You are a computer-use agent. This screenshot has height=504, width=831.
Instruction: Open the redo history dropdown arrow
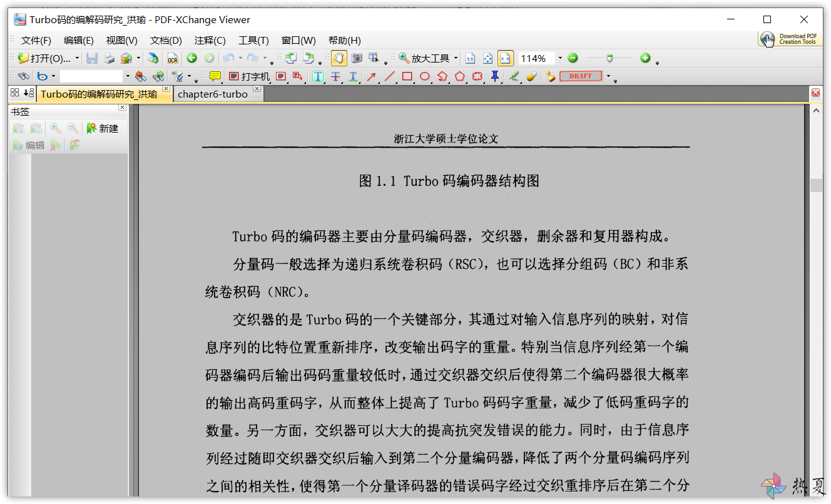pos(265,58)
